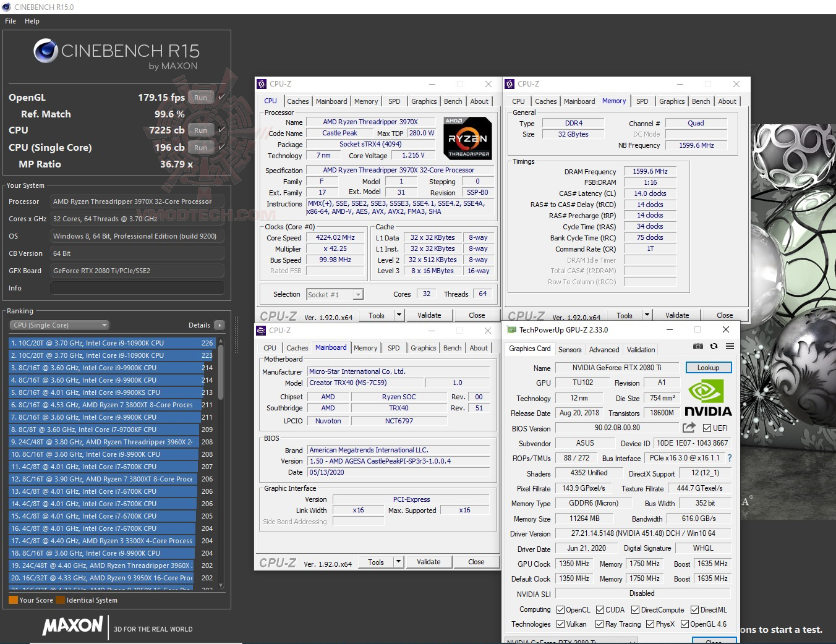Screen dimensions: 836x644
Task: Click the Cinebench R15 sphere logo
Action: coord(45,51)
